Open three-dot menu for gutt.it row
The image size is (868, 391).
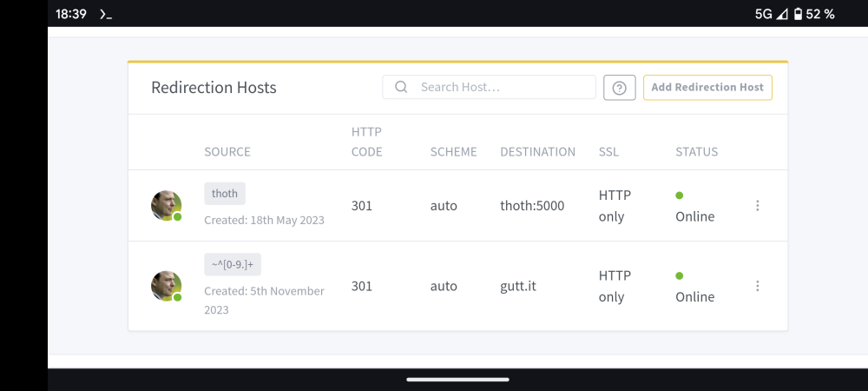tap(757, 286)
